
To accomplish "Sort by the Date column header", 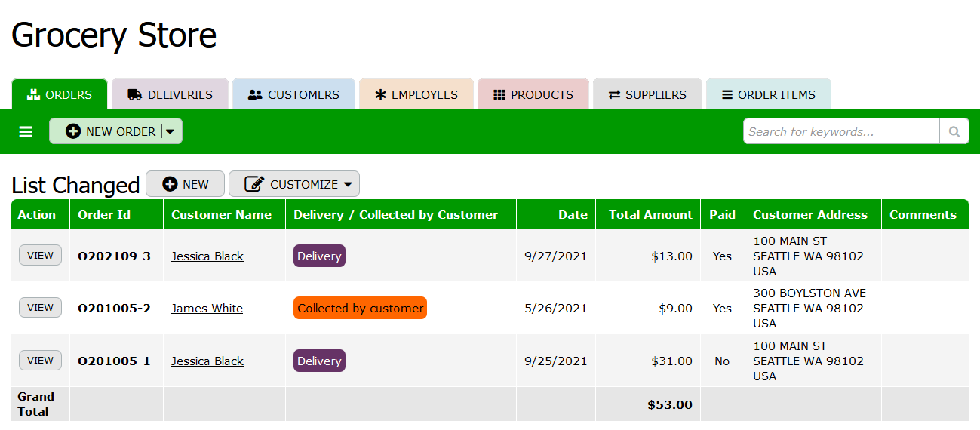I will coord(573,215).
